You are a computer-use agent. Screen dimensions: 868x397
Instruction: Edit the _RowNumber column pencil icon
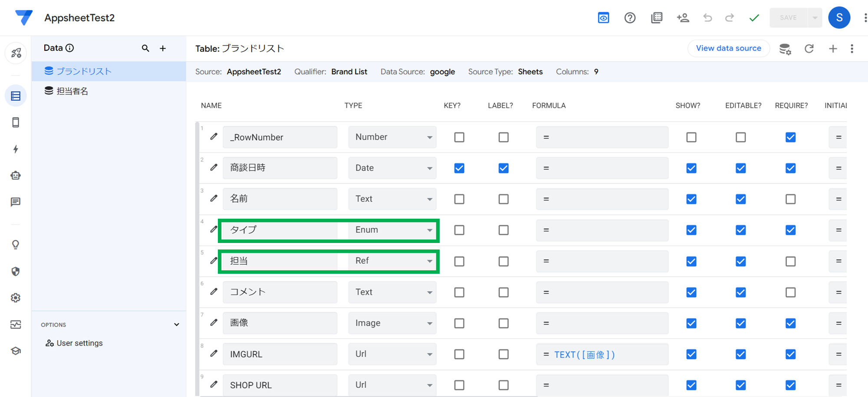214,137
